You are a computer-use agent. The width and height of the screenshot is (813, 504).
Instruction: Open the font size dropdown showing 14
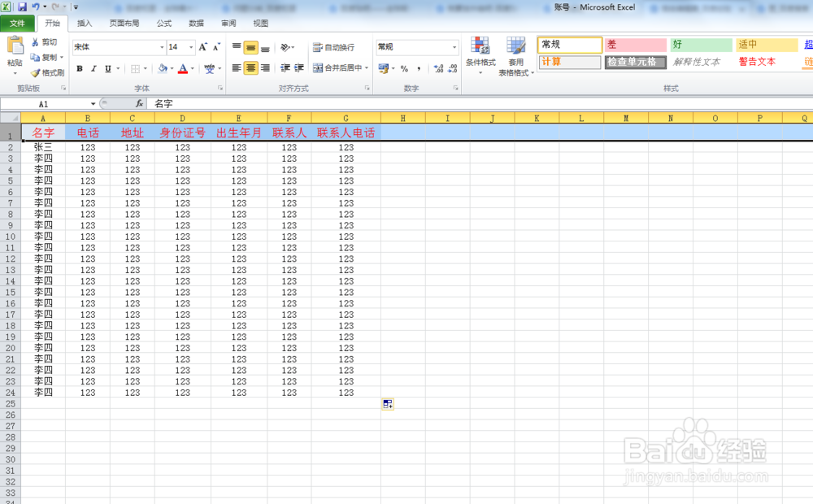(x=191, y=47)
